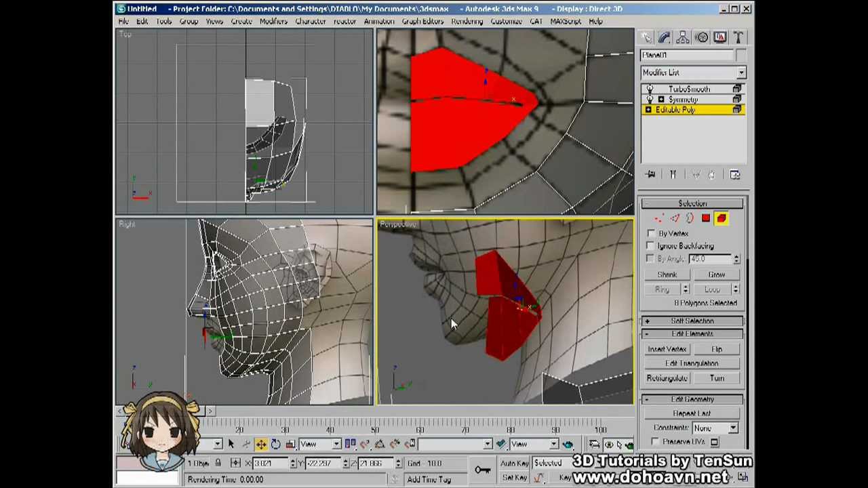Select Polygon sub-object level icon

click(x=705, y=218)
